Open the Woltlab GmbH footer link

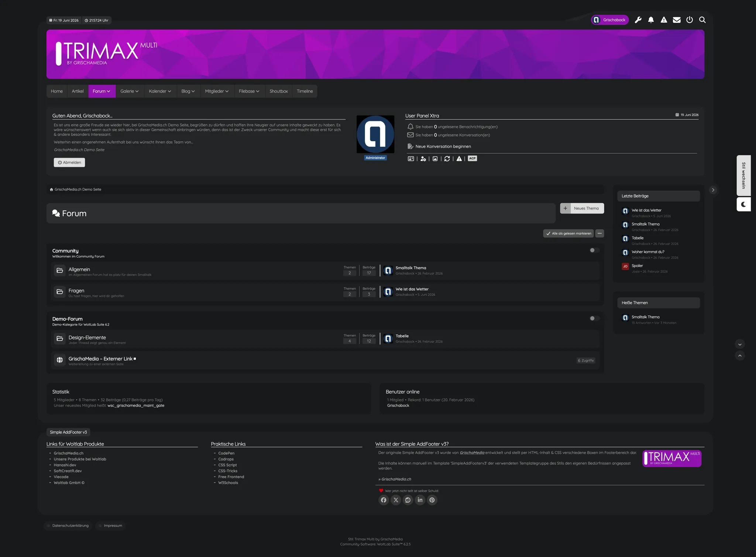(69, 483)
